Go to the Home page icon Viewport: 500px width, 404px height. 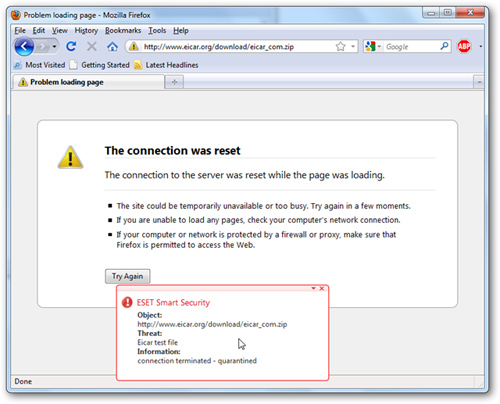112,46
